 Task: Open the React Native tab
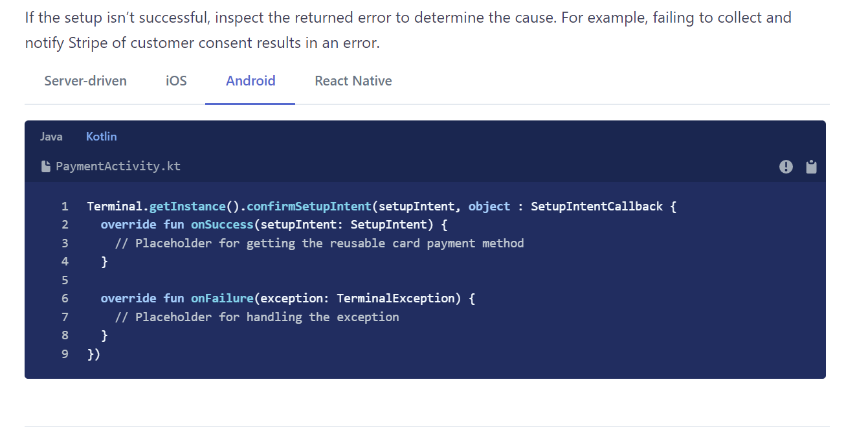coord(353,81)
